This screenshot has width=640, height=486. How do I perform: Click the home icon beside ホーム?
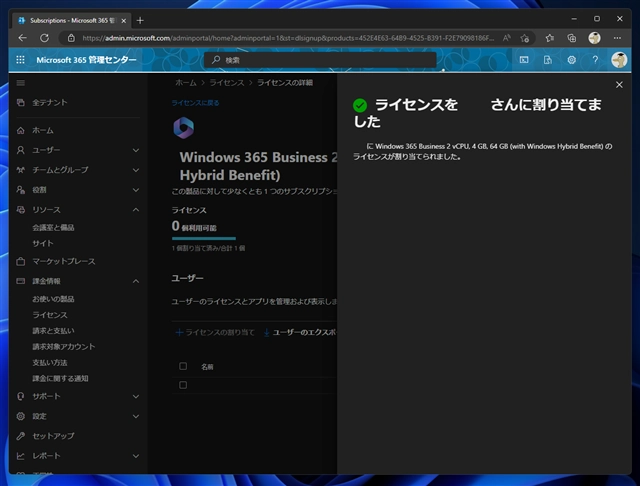(x=20, y=131)
